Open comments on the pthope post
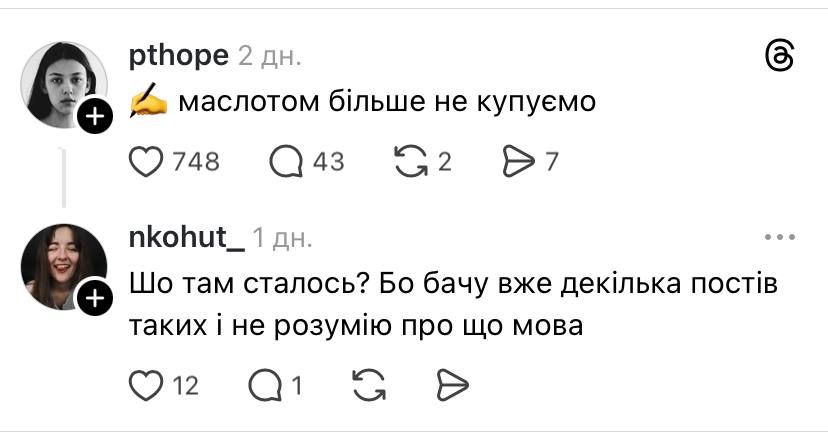The height and width of the screenshot is (434, 828). pyautogui.click(x=286, y=161)
